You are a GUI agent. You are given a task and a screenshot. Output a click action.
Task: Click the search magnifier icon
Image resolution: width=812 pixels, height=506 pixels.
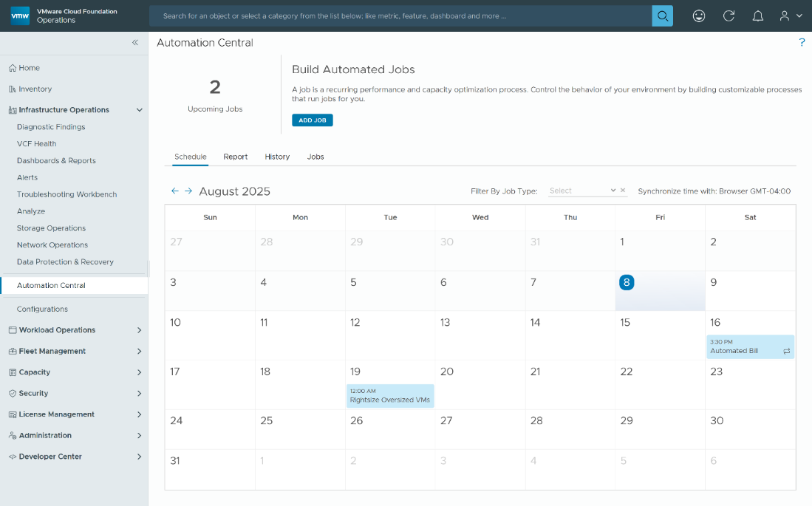click(662, 16)
